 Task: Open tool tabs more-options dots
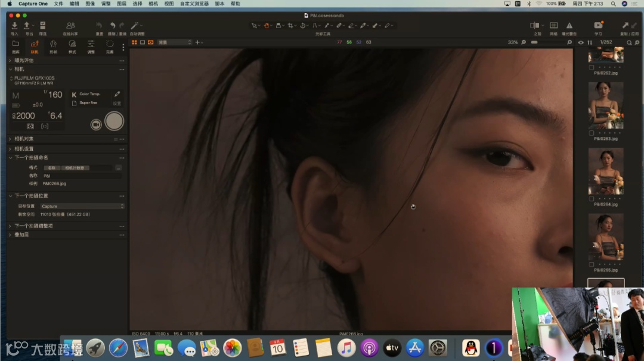123,47
